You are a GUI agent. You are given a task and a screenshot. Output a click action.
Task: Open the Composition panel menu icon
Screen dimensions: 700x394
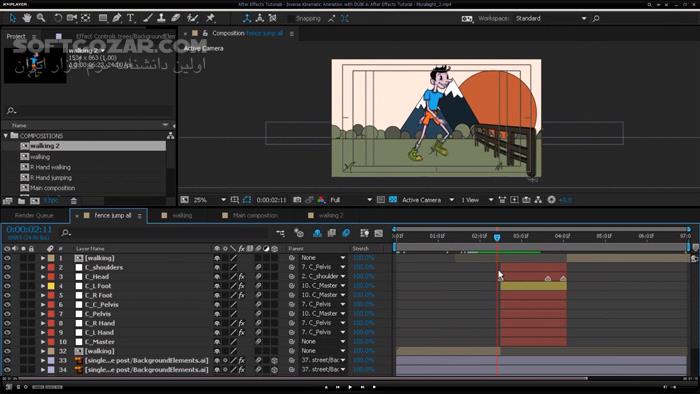(x=292, y=33)
